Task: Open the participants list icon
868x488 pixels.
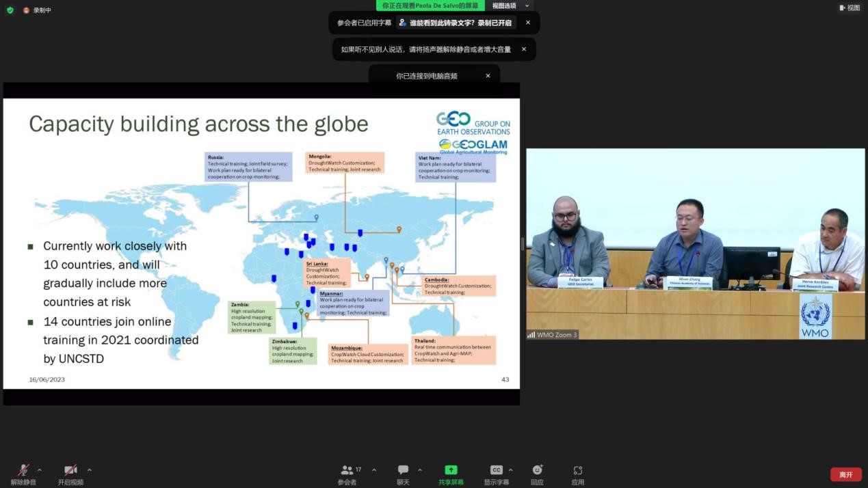Action: click(347, 470)
